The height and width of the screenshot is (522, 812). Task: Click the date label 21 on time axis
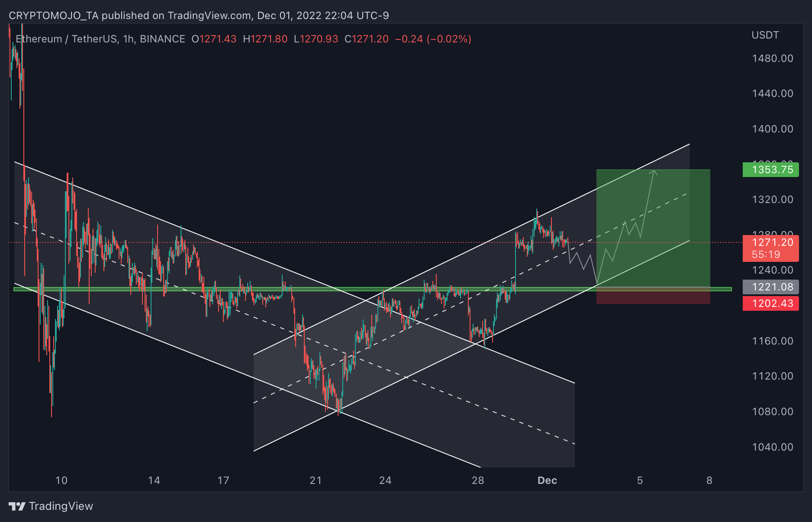pyautogui.click(x=316, y=480)
